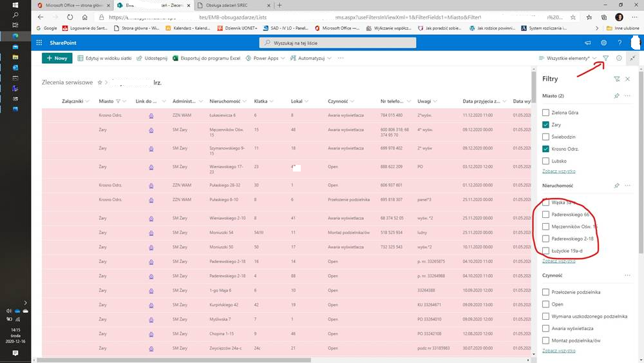The width and height of the screenshot is (644, 363).
Task: Open Czynność section more options
Action: tap(627, 275)
